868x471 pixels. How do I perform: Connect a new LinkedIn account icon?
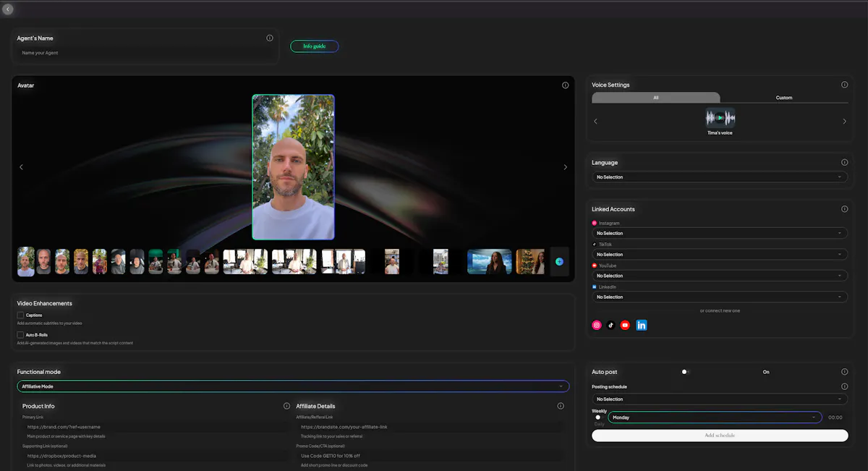(642, 325)
